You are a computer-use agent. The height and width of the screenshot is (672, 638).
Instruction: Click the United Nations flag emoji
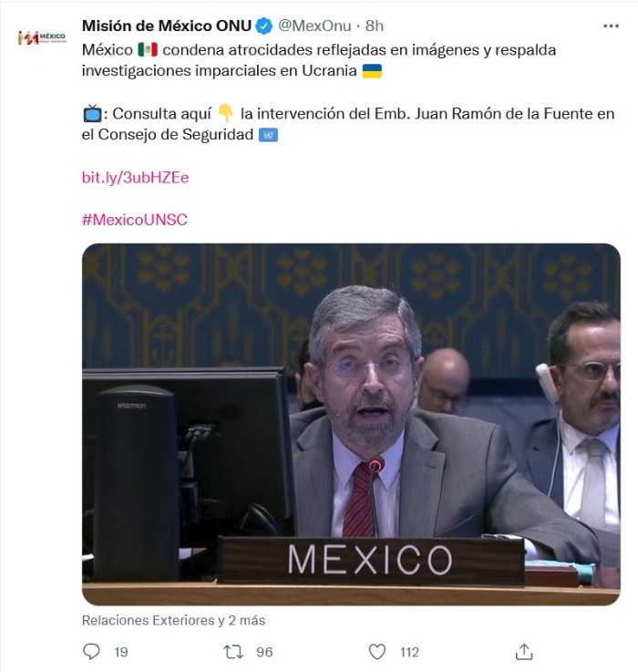click(268, 135)
